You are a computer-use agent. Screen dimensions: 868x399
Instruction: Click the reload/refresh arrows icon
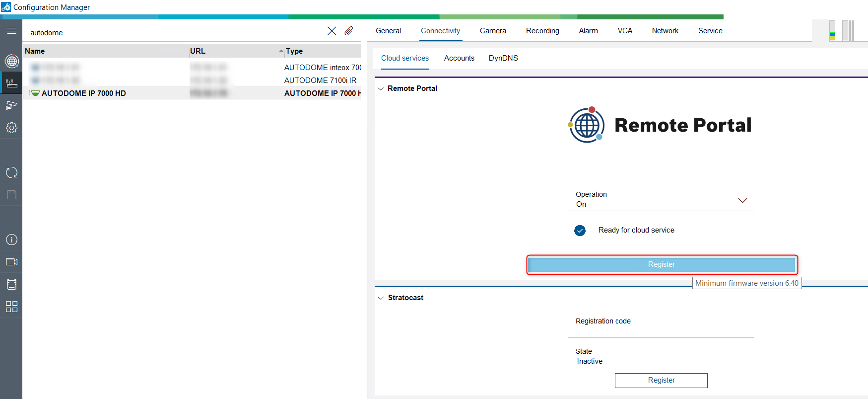[11, 172]
